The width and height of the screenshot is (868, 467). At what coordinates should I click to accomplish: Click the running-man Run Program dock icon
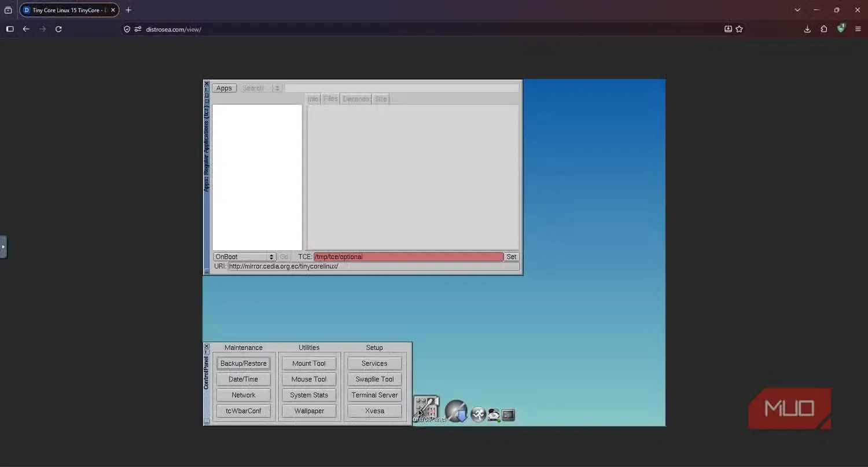click(x=478, y=414)
